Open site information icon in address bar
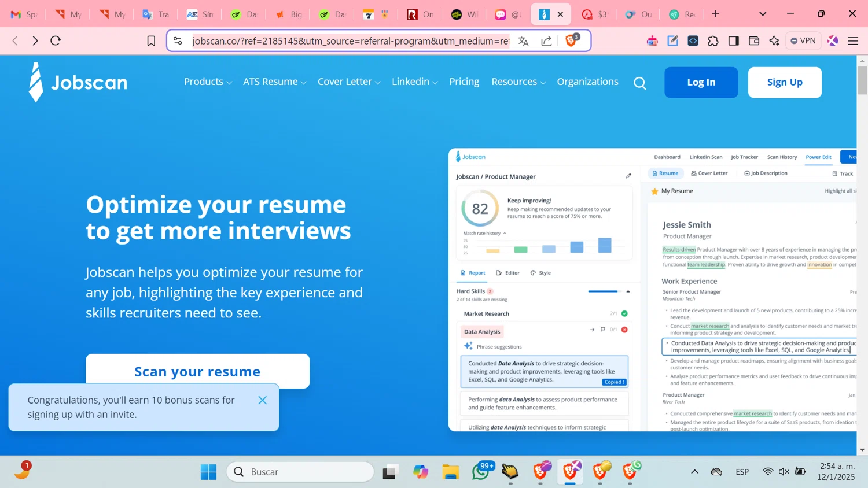The height and width of the screenshot is (488, 868). tap(178, 40)
